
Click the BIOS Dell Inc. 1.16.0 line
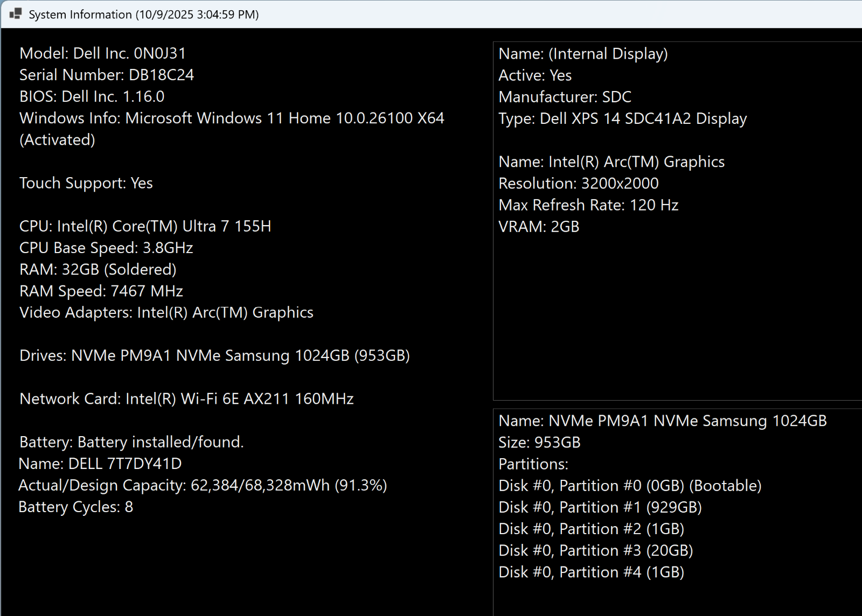tap(92, 96)
